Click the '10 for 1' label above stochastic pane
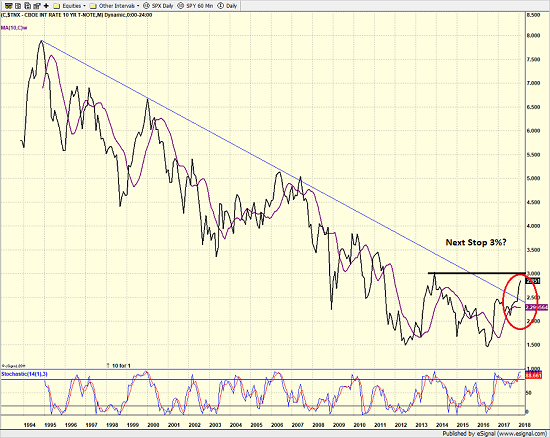The width and height of the screenshot is (550, 438). (121, 366)
